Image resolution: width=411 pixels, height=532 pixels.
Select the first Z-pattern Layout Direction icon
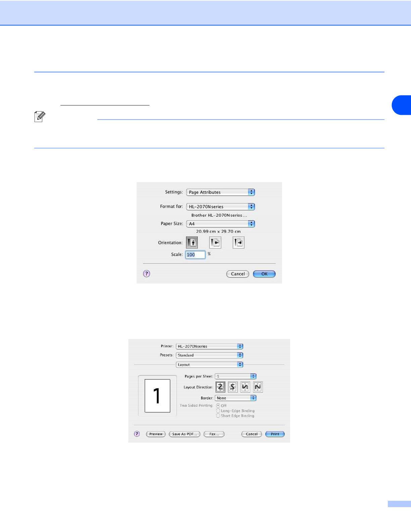[220, 387]
